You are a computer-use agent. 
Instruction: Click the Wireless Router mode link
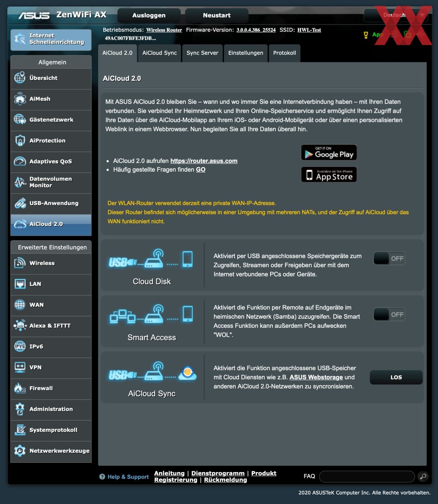click(164, 30)
